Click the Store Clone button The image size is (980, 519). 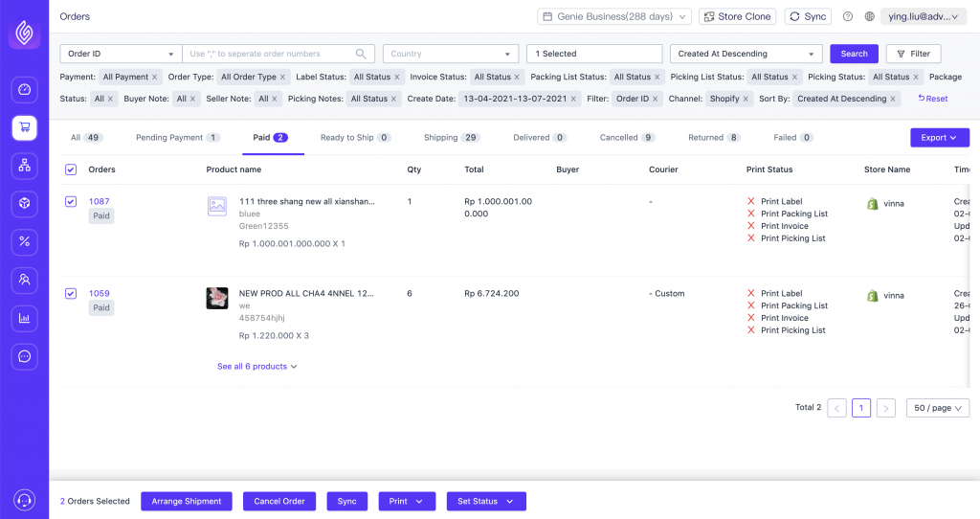coord(738,17)
